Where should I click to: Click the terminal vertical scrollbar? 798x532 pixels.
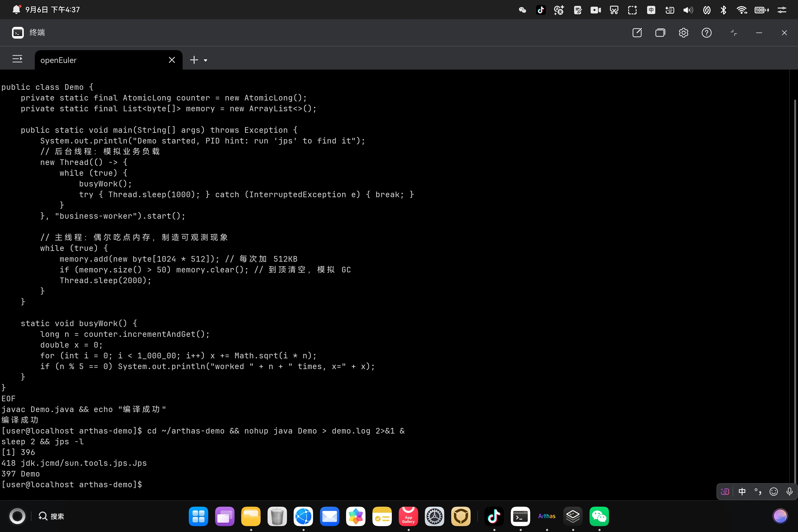coord(795,291)
